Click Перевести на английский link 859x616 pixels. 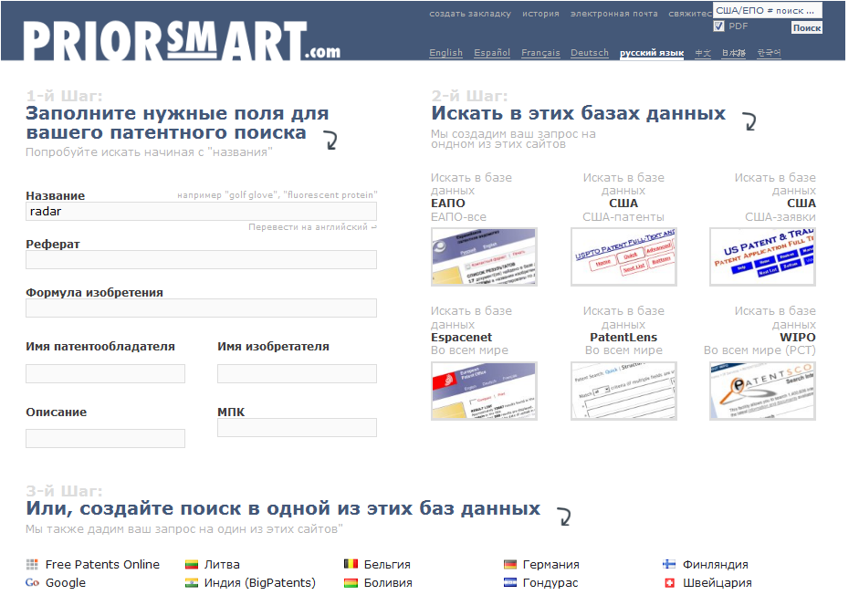coord(312,226)
